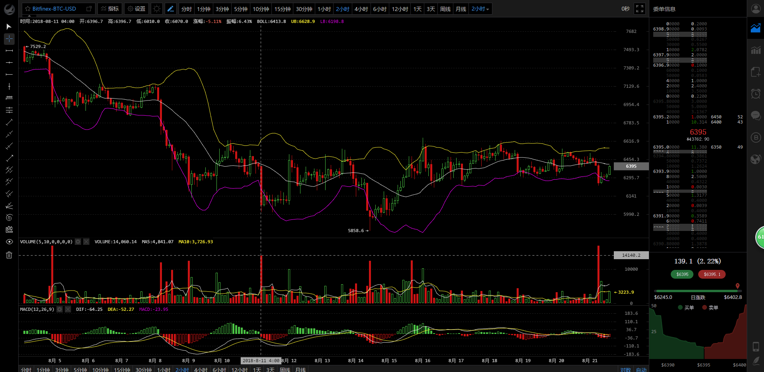Click the green floating circle badge
Viewport: 764px width, 372px height.
click(x=759, y=237)
